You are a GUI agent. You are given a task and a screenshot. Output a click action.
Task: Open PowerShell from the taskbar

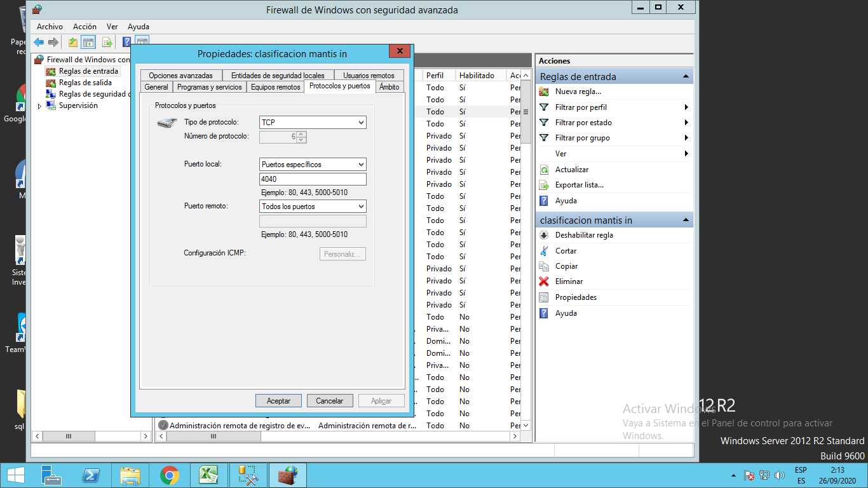(x=91, y=475)
